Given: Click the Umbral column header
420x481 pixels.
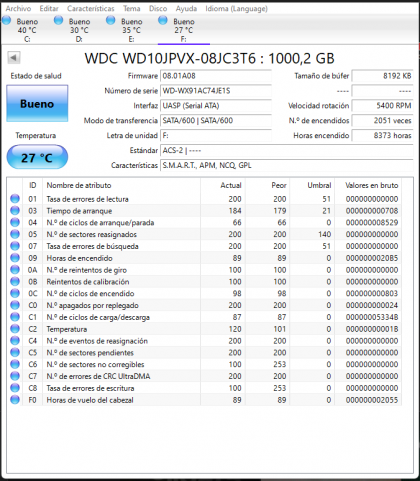Looking at the screenshot, I should [312, 185].
